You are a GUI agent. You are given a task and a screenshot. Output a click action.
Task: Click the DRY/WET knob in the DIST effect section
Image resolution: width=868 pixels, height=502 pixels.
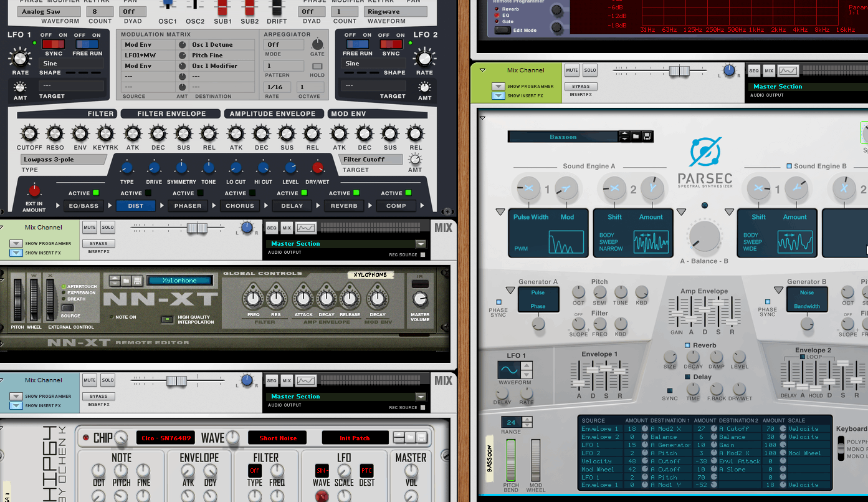pos(318,167)
